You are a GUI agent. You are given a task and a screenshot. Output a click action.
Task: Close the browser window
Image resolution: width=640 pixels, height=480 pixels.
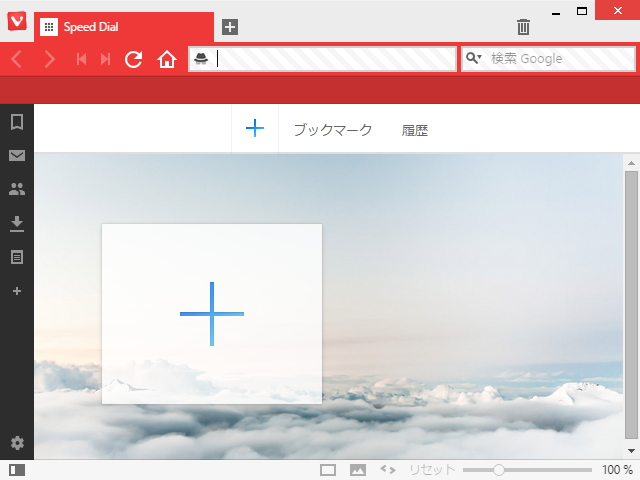(618, 10)
